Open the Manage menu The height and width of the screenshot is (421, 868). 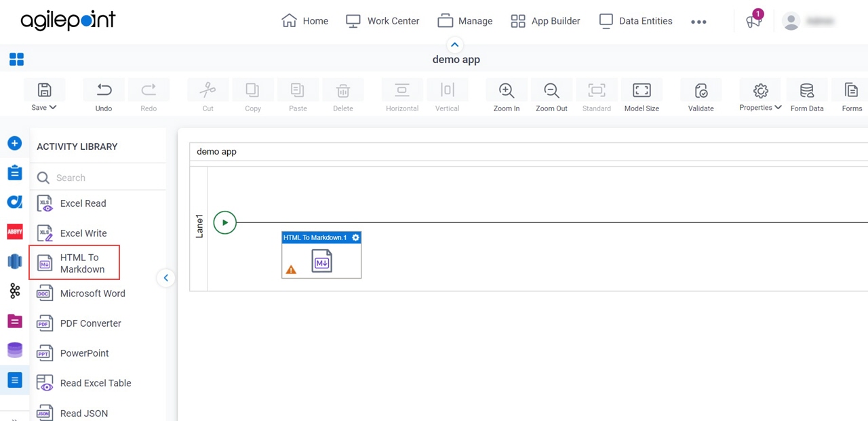point(465,21)
